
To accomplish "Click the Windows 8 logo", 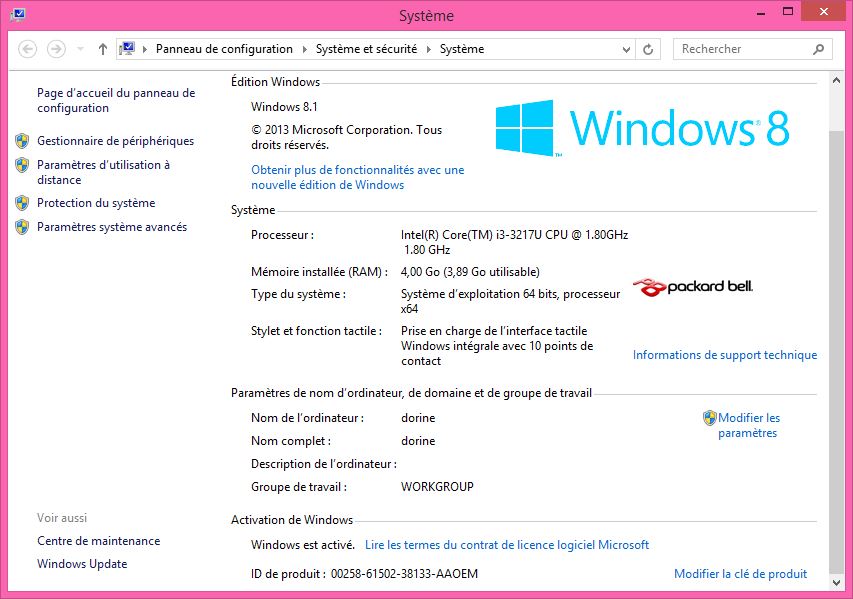I will [x=642, y=128].
